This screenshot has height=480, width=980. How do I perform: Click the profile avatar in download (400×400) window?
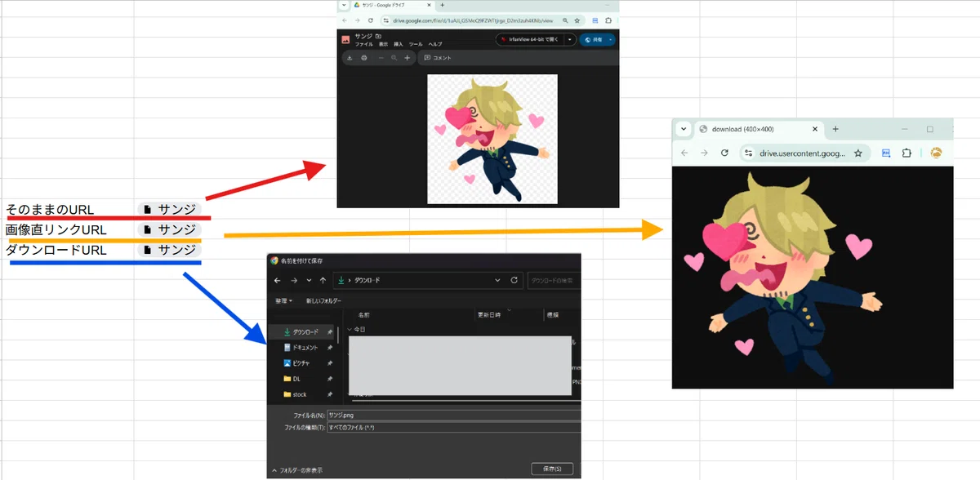(x=937, y=153)
